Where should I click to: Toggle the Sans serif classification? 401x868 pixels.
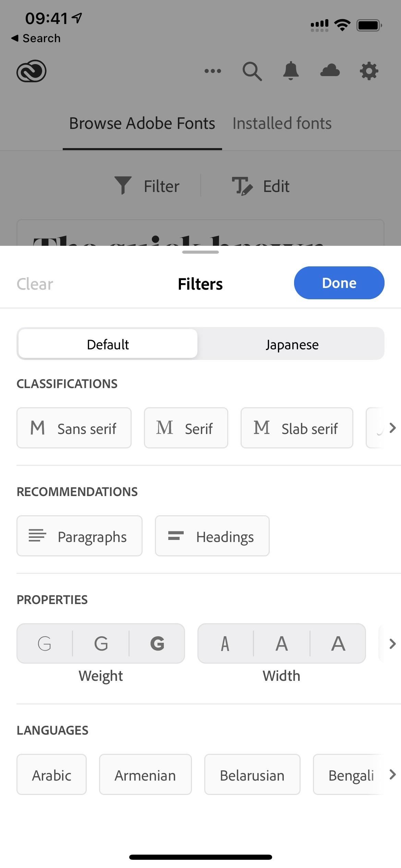coord(74,428)
